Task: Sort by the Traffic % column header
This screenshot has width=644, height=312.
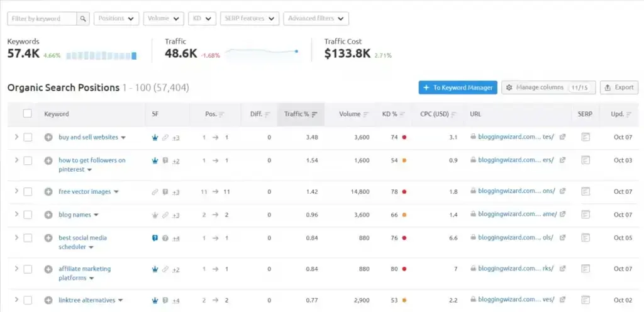Action: 301,114
